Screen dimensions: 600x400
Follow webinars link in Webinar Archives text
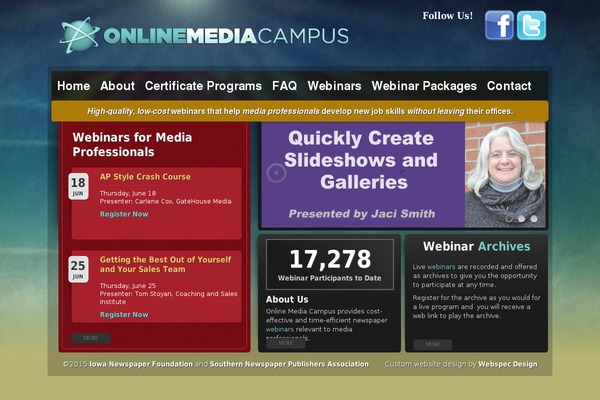coord(441,266)
